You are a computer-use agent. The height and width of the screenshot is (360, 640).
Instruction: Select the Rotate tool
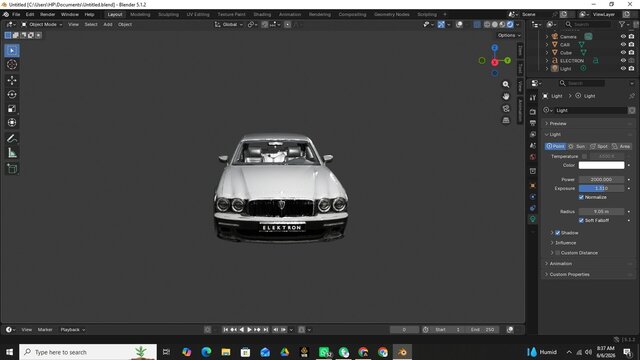coord(12,94)
